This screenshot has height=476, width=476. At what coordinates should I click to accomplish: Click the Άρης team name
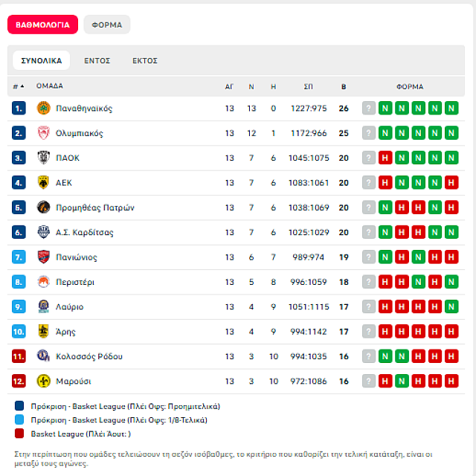pos(65,332)
